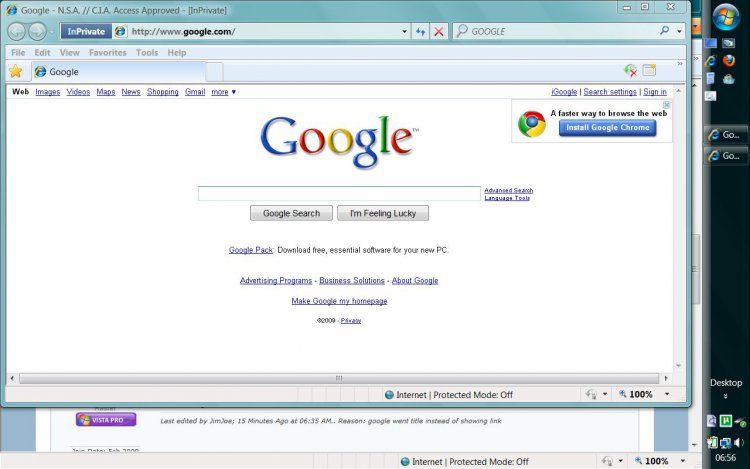Open the Favorites menu
The height and width of the screenshot is (469, 750).
108,53
